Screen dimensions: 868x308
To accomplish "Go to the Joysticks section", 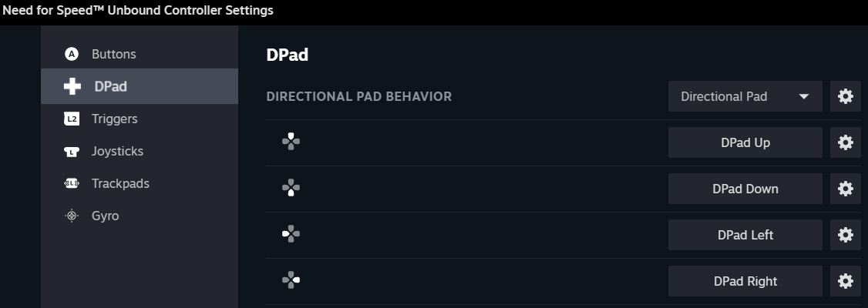I will 117,151.
